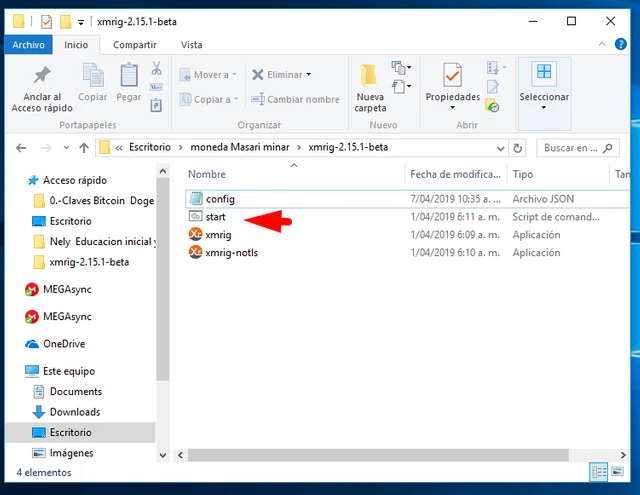Image resolution: width=640 pixels, height=495 pixels.
Task: Click the Propiedades checkmark icon
Action: pyautogui.click(x=452, y=75)
